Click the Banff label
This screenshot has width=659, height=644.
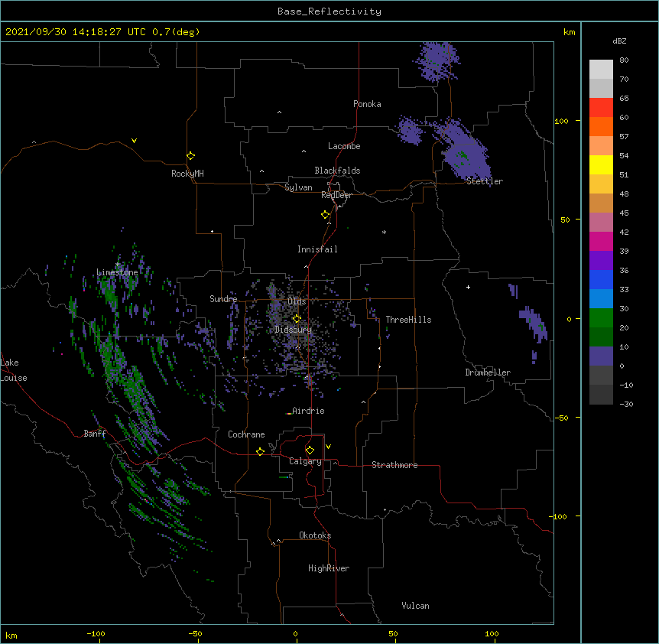pos(95,434)
